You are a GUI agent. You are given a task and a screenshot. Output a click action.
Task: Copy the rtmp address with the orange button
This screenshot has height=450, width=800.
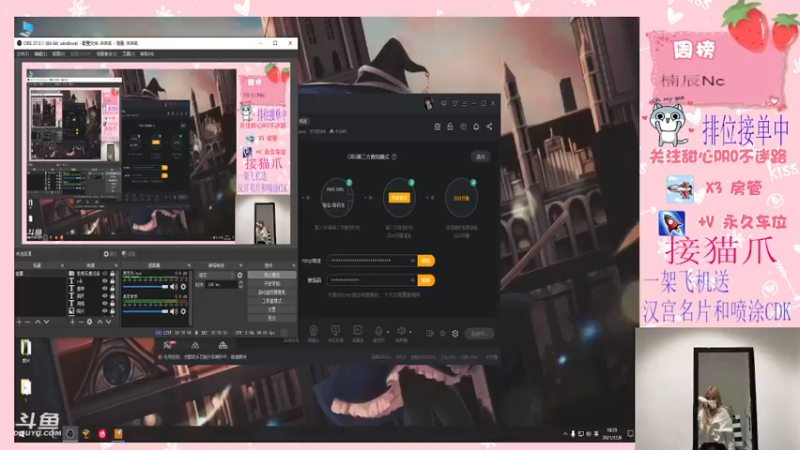(x=426, y=261)
